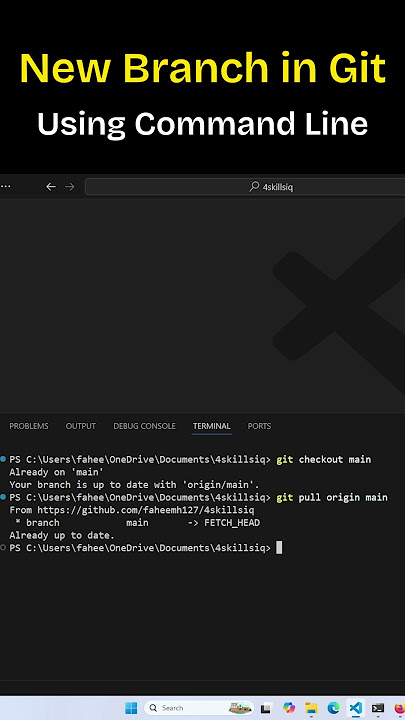Open Microsoft Edge from the taskbar
The image size is (405, 720).
334,708
